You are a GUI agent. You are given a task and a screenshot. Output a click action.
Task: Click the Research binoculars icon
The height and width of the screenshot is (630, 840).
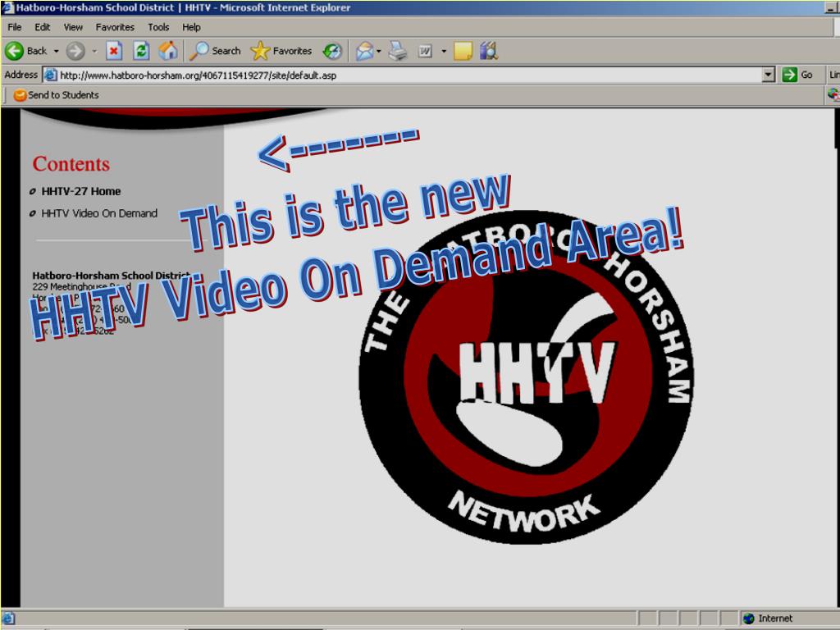[x=489, y=51]
